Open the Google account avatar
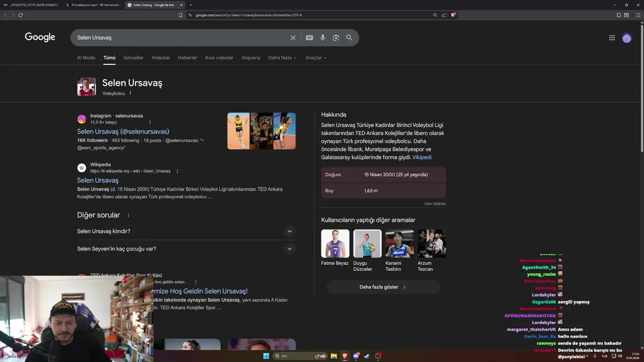This screenshot has height=362, width=644. point(626,38)
